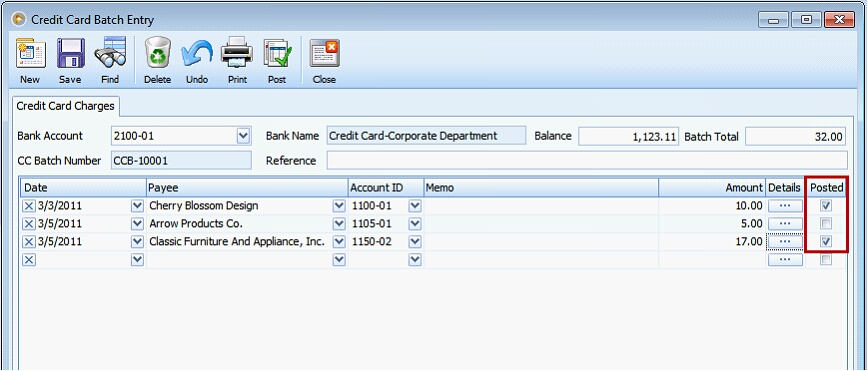This screenshot has height=371, width=868.
Task: Open date dropdown for the Classic Furniture row
Action: (x=137, y=242)
